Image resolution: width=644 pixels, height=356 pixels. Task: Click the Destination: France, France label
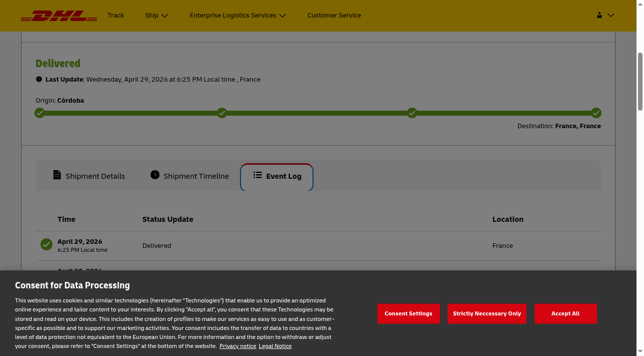click(559, 126)
